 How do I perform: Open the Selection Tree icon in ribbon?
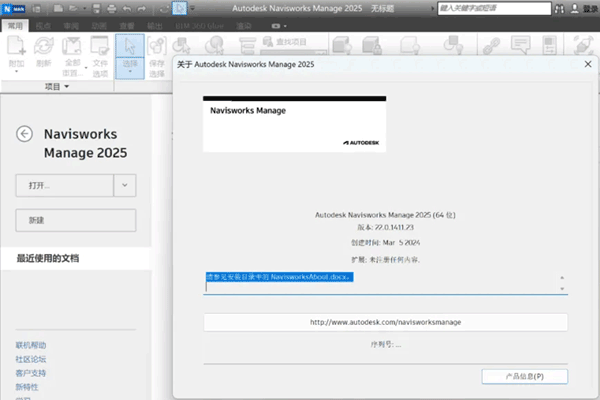[x=247, y=46]
